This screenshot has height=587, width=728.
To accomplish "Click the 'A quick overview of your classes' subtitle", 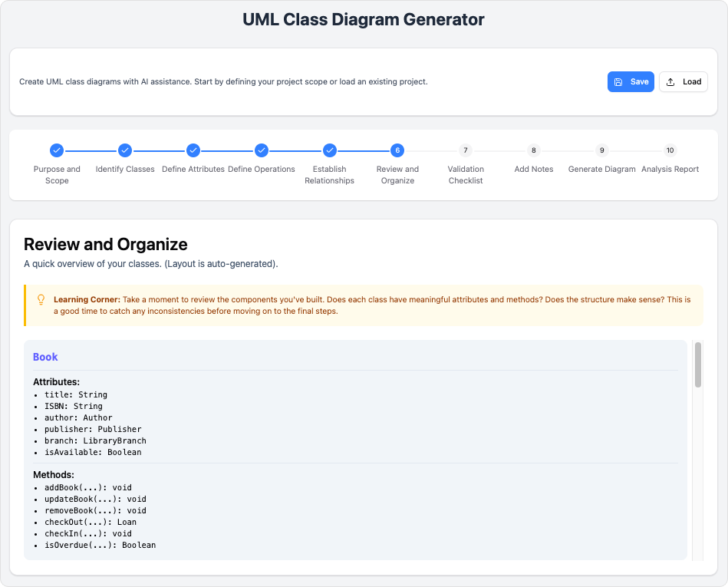I will pyautogui.click(x=151, y=264).
